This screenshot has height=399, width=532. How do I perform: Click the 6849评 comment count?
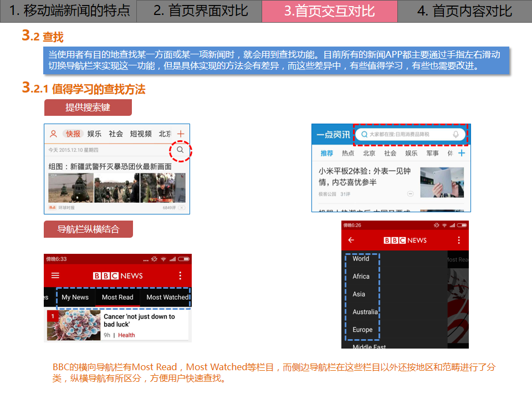(169, 208)
